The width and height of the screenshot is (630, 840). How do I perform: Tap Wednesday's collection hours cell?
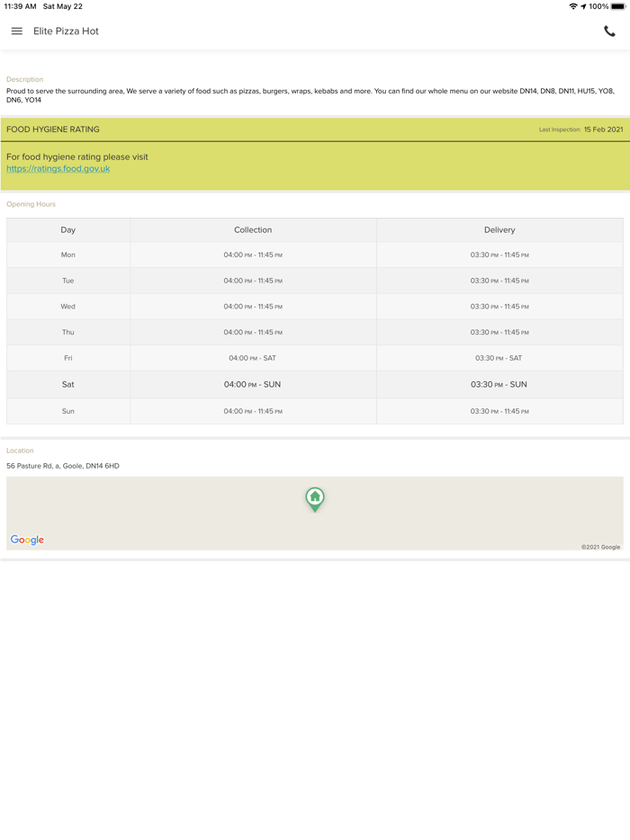click(253, 307)
